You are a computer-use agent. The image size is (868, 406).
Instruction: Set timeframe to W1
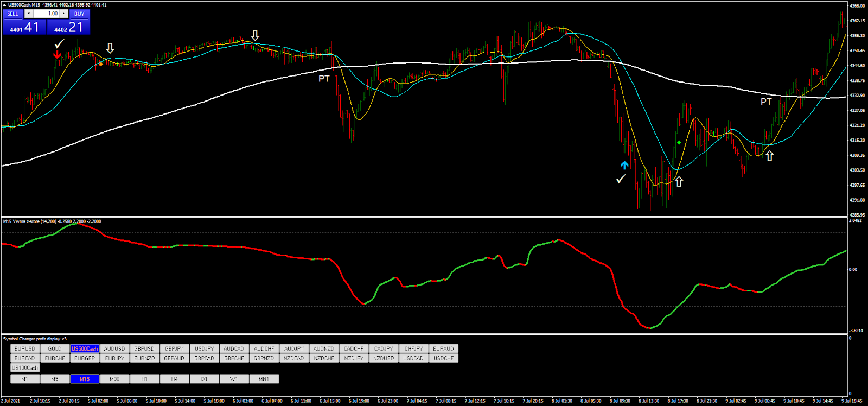(234, 379)
